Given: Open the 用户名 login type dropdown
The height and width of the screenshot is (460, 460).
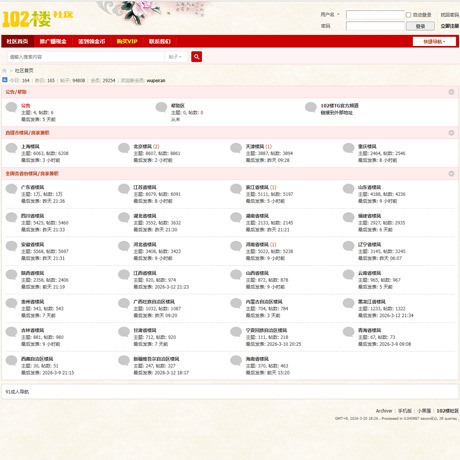Looking at the screenshot, I should (x=330, y=15).
